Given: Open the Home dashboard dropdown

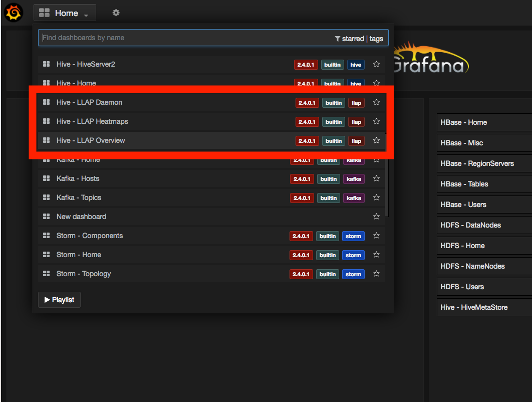Looking at the screenshot, I should 65,13.
